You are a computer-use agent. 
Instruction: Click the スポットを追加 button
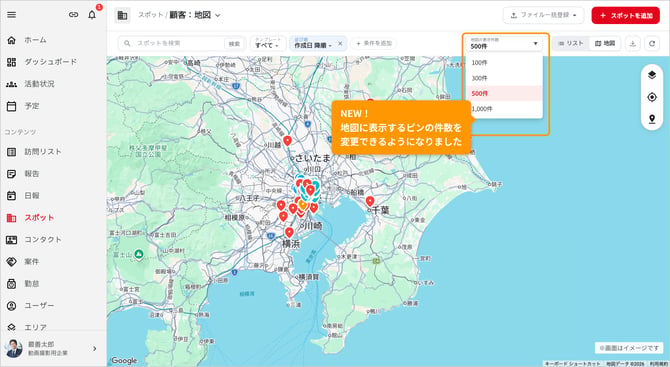pyautogui.click(x=626, y=15)
